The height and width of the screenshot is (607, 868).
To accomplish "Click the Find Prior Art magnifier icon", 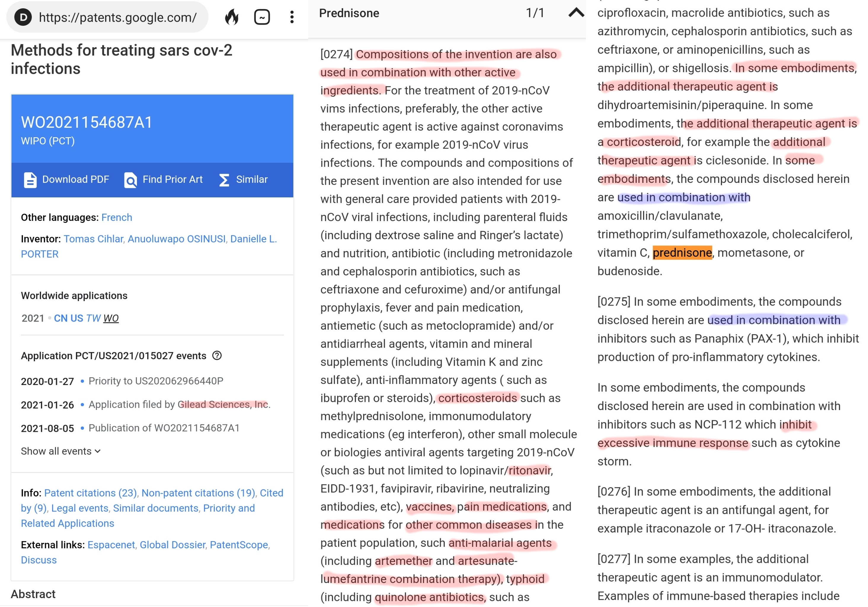I will tap(130, 180).
